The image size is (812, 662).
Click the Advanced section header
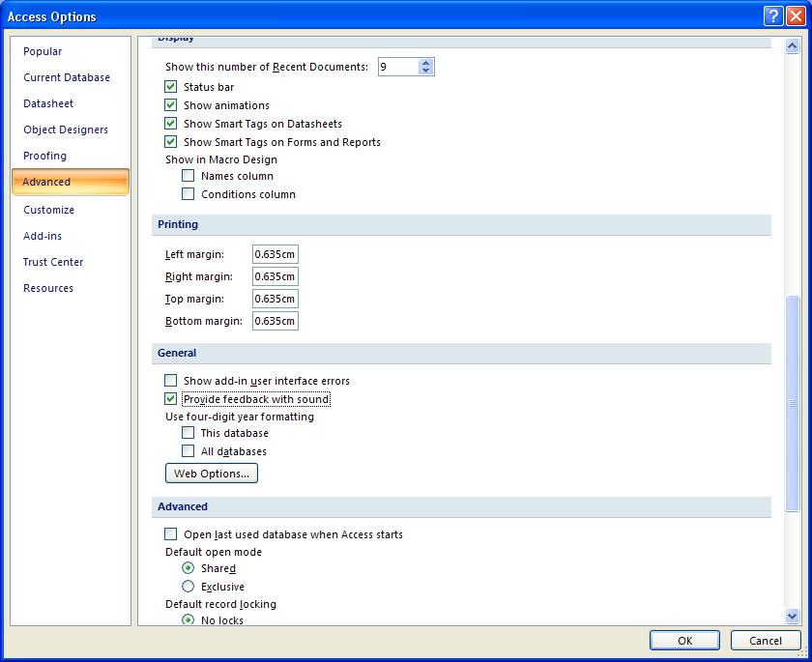point(461,506)
